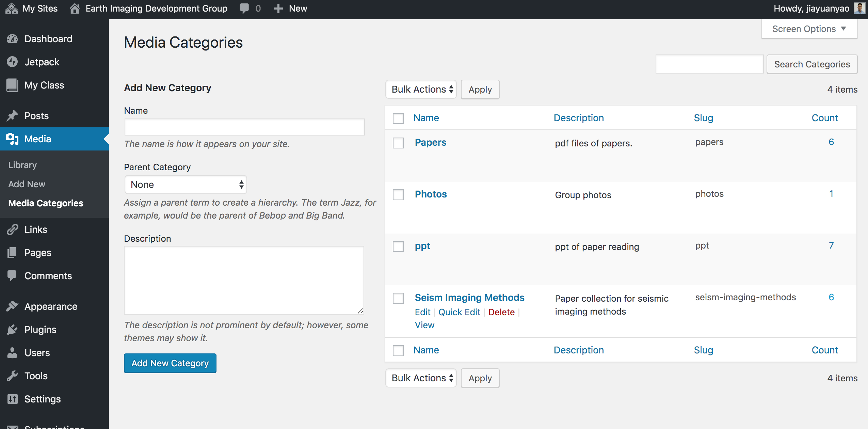This screenshot has width=868, height=429.
Task: Click the Media sidebar icon
Action: [12, 139]
